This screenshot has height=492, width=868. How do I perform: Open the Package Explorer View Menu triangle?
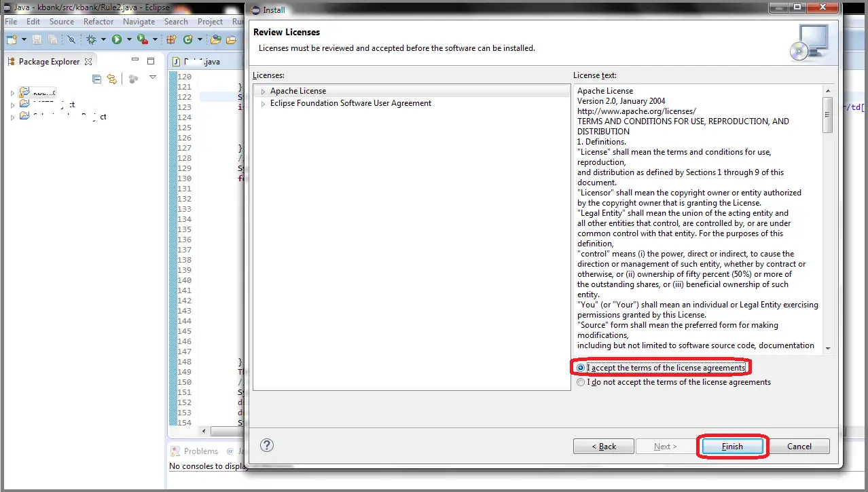pos(153,77)
